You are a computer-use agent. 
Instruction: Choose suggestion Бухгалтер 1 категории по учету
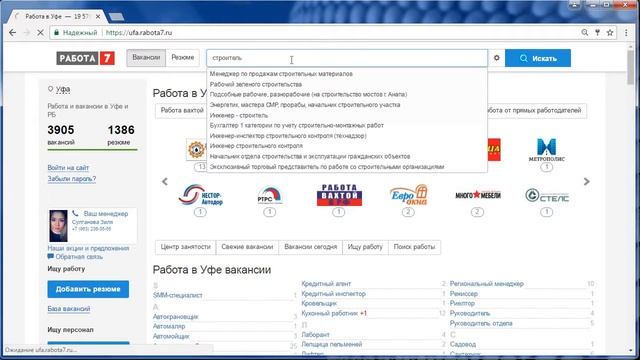[296, 125]
